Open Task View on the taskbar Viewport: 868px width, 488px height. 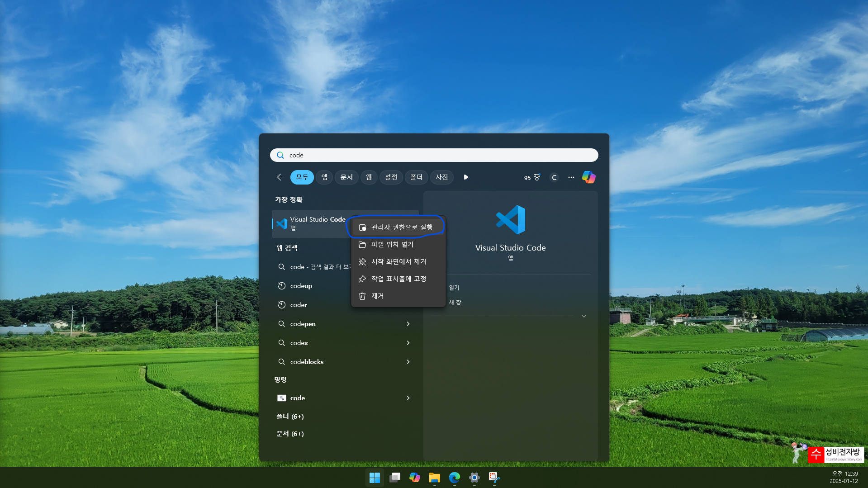point(395,478)
